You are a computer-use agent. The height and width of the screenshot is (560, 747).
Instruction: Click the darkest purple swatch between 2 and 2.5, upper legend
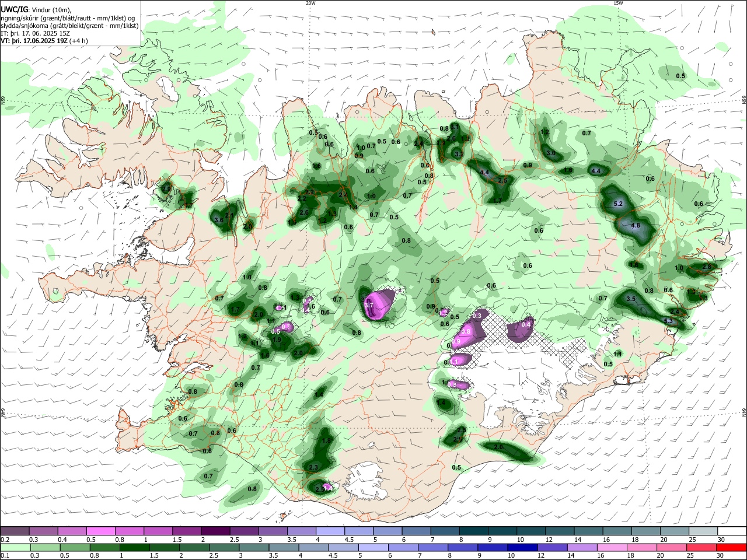[x=215, y=531]
